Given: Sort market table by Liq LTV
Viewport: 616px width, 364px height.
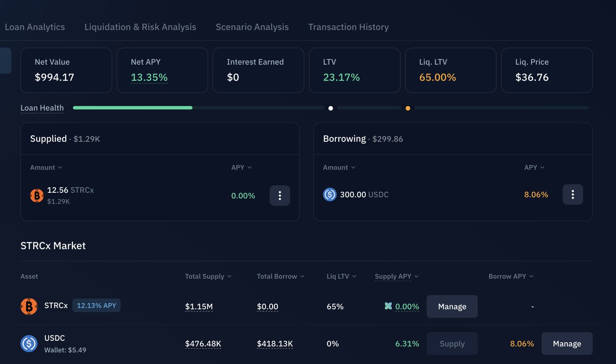Looking at the screenshot, I should tap(341, 276).
